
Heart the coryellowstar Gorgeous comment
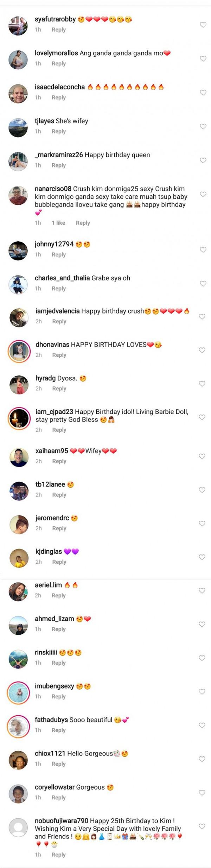[202, 793]
